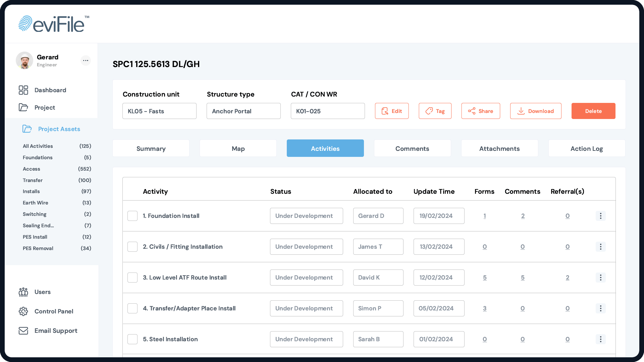
Task: Click the Email Support envelope icon
Action: 23,330
